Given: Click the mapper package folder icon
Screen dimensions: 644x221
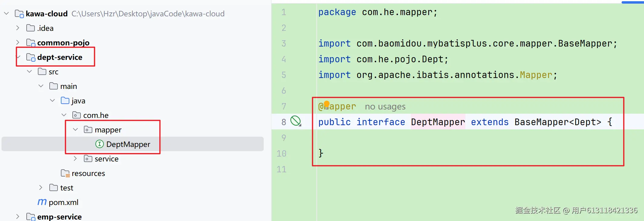Looking at the screenshot, I should (88, 130).
